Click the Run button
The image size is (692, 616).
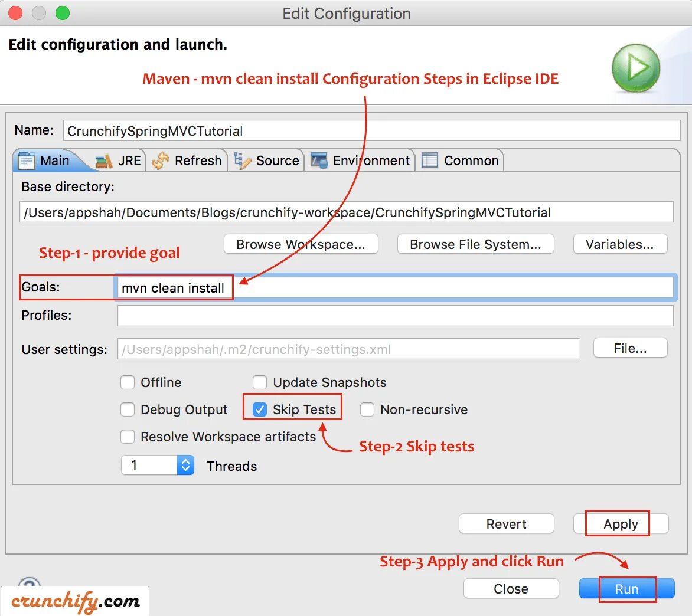point(626,588)
